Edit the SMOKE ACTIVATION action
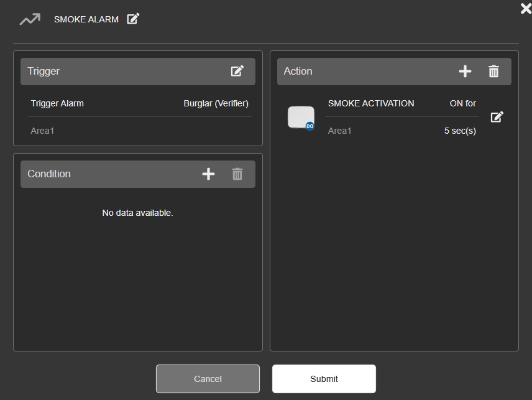 click(497, 117)
